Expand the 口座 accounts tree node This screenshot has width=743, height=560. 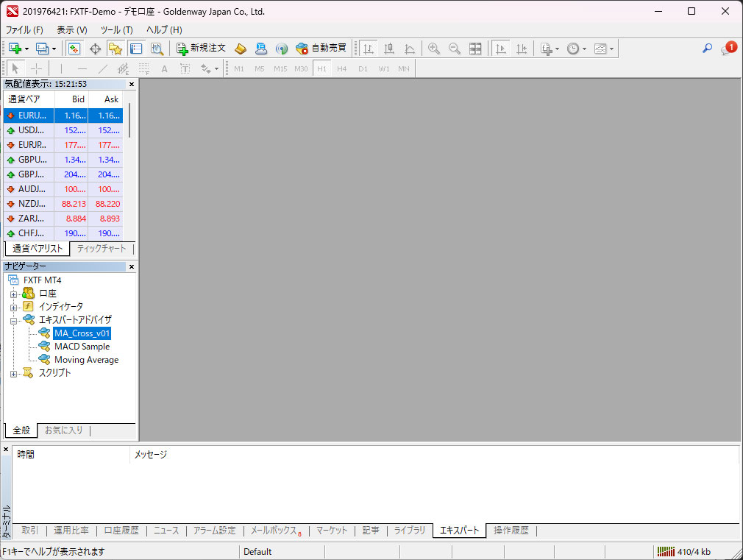pos(13,294)
